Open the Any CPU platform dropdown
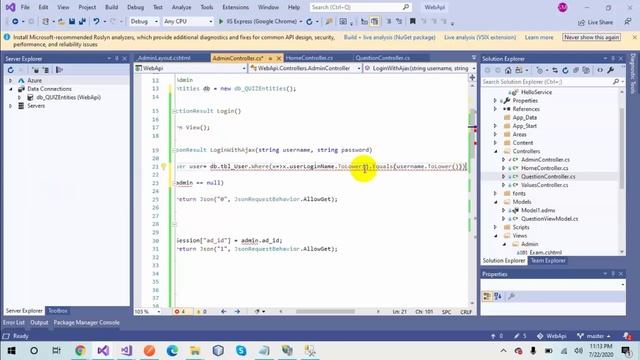The width and height of the screenshot is (640, 360). 188,22
